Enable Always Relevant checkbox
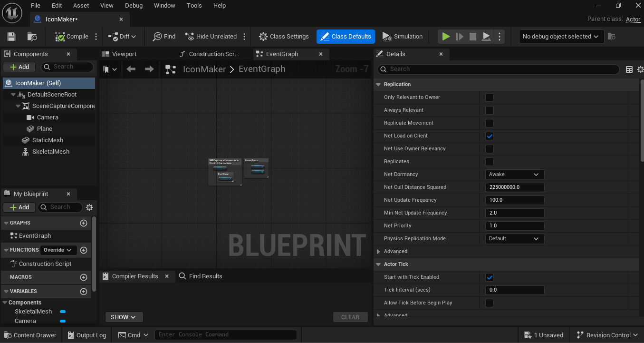This screenshot has width=644, height=343. [490, 110]
